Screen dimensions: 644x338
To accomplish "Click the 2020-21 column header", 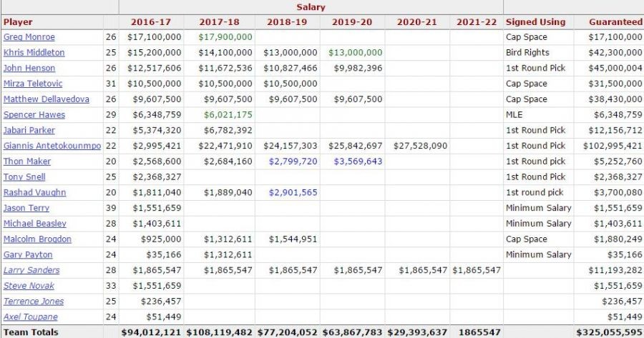I will pos(417,22).
